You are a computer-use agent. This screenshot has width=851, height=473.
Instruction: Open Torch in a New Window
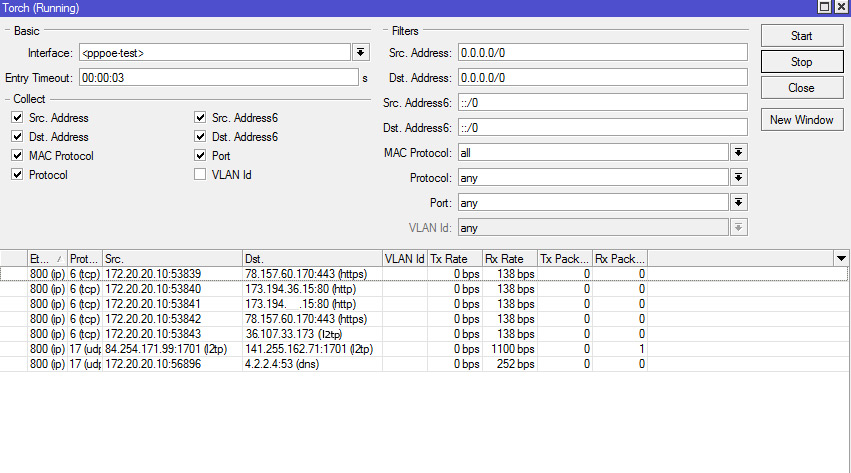802,120
